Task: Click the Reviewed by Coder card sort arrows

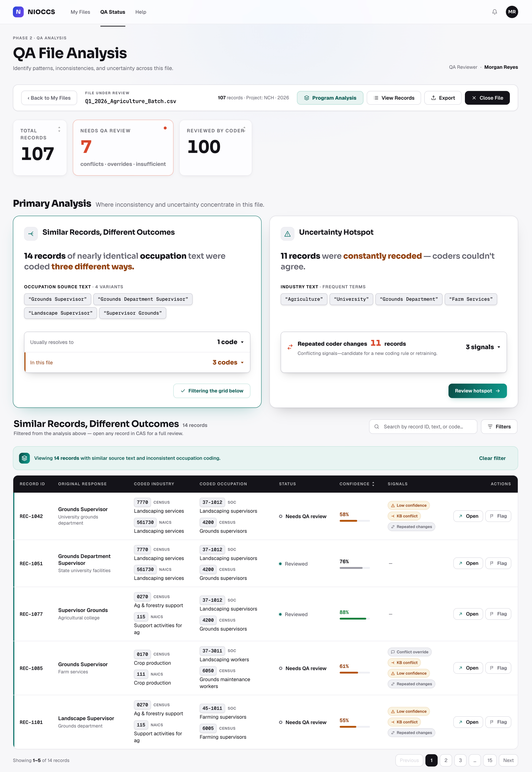Action: click(x=244, y=129)
